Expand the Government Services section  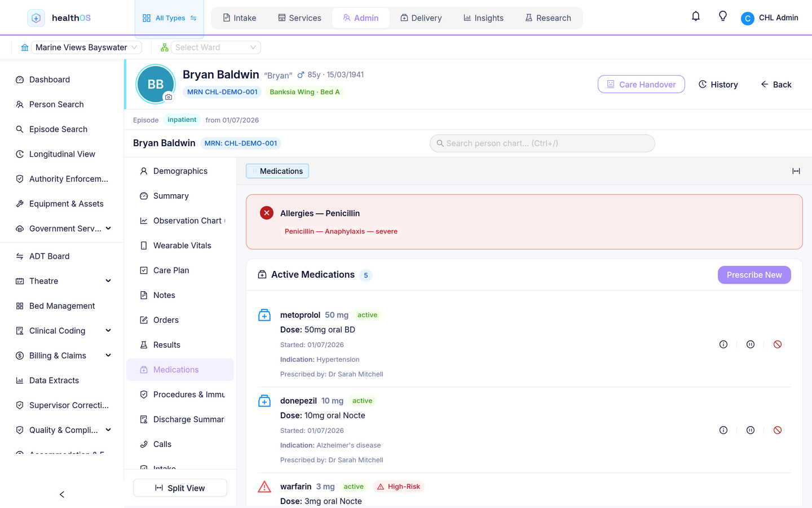click(108, 228)
